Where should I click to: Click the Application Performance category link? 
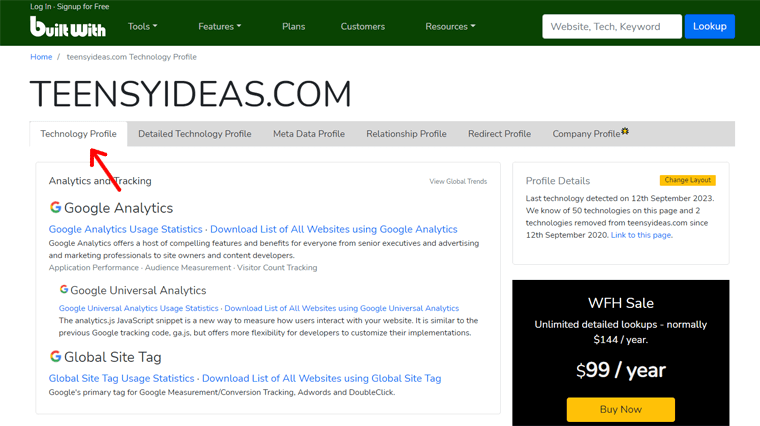click(94, 268)
